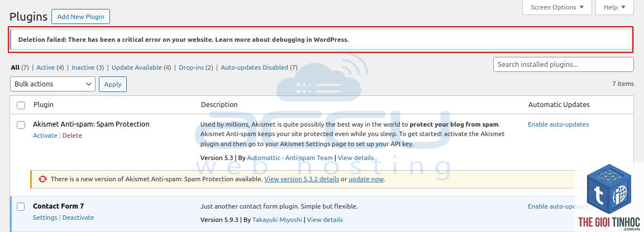Open the Screen Options panel
Viewport: 644px width, 232px height.
[557, 7]
